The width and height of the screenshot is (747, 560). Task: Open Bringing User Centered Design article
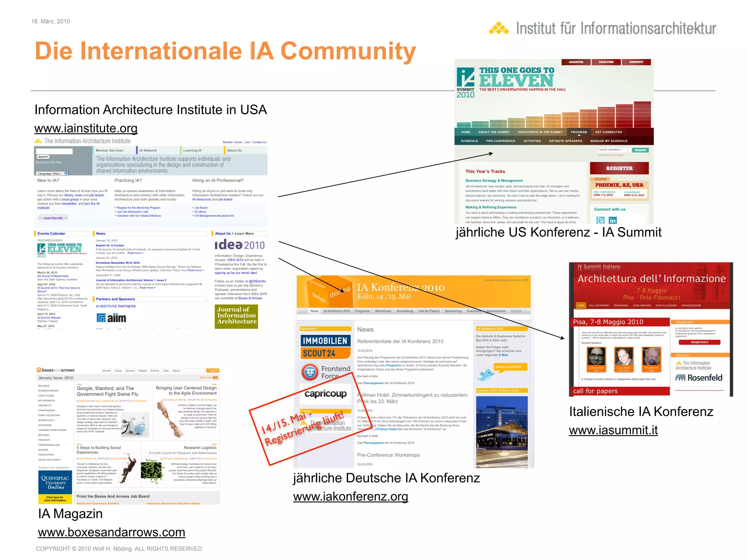click(x=186, y=390)
